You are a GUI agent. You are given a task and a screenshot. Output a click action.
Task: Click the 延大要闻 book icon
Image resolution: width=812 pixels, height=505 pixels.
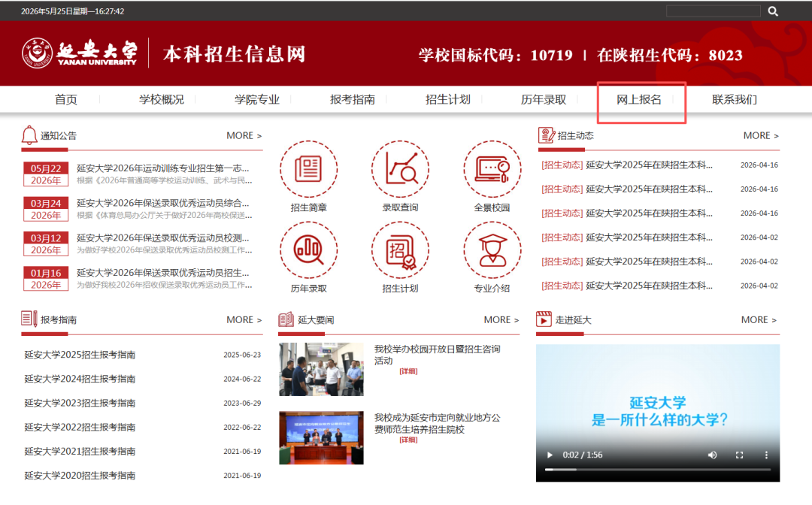[x=286, y=319]
